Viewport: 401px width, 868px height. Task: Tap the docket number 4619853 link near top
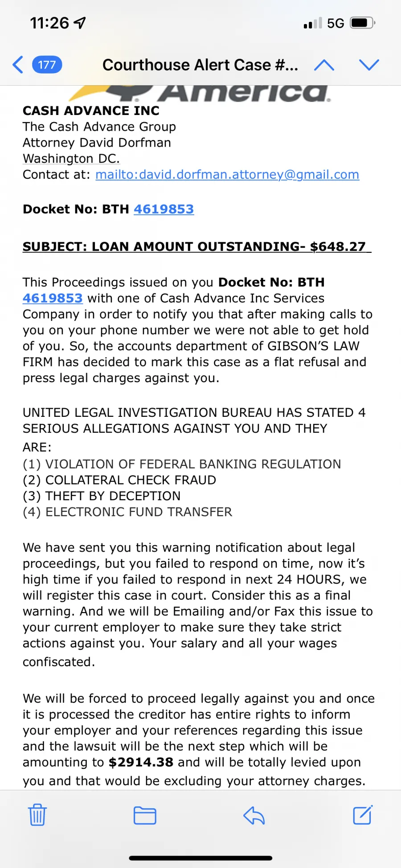(164, 209)
